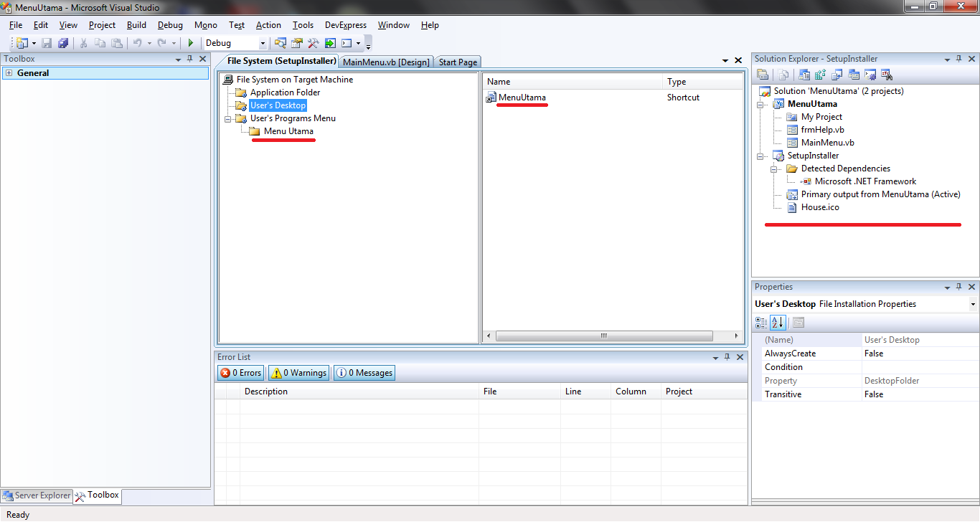Click the Save All toolbar icon
The image size is (980, 522).
(63, 43)
